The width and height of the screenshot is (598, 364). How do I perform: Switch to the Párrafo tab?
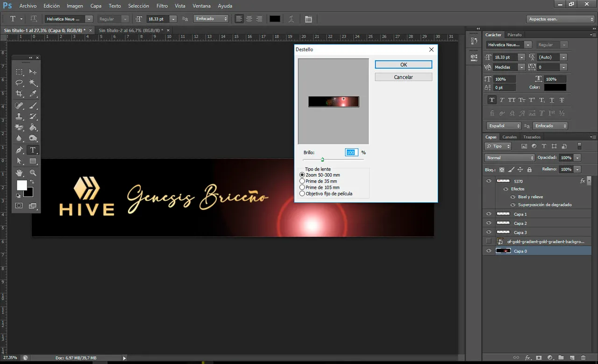coord(514,35)
